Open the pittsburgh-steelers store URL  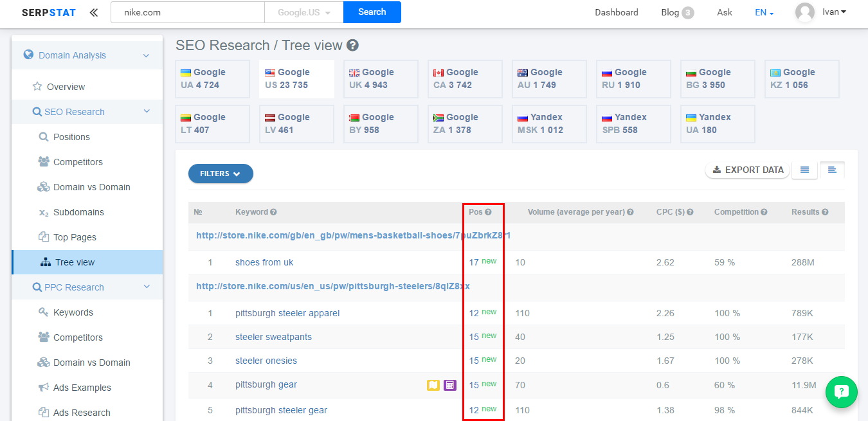click(x=333, y=286)
